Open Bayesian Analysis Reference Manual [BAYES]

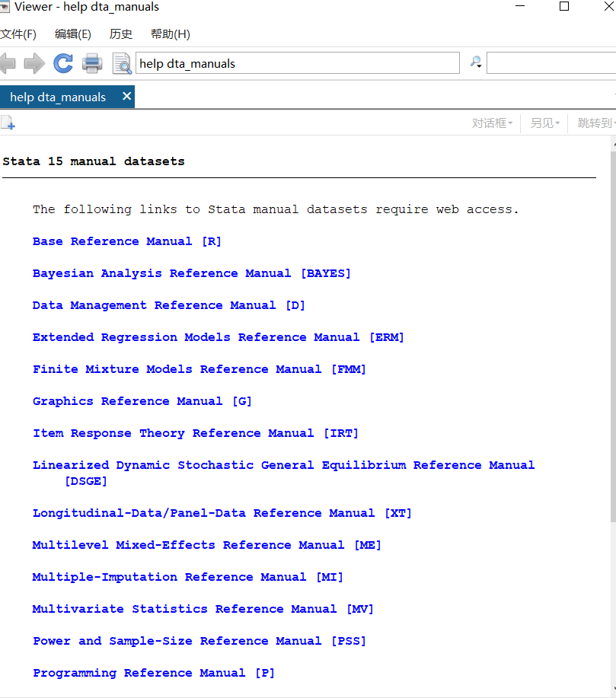tap(192, 273)
